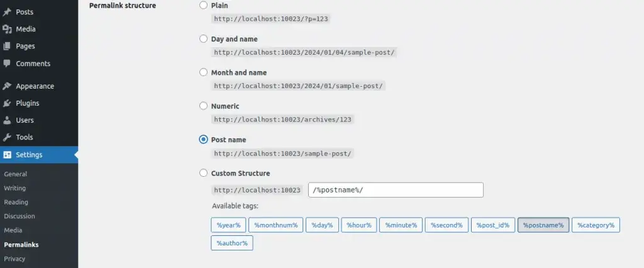Click the Users person icon

pyautogui.click(x=6, y=120)
